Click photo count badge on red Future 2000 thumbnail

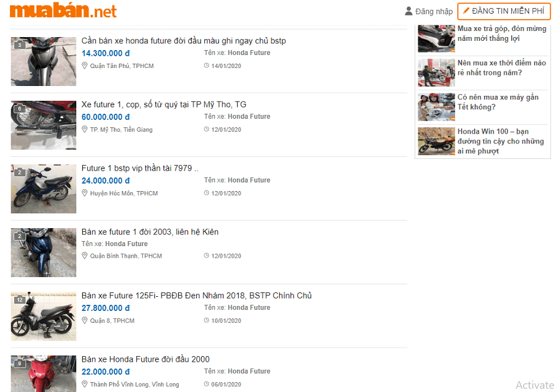pos(20,364)
